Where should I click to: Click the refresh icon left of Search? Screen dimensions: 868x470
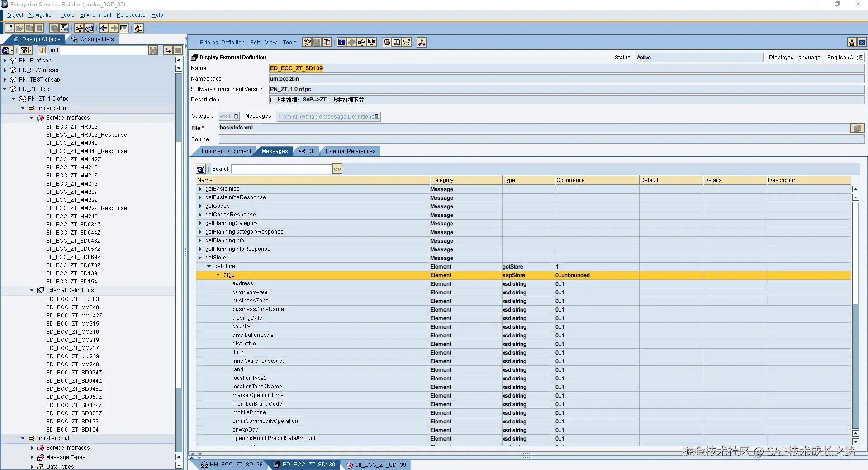201,169
